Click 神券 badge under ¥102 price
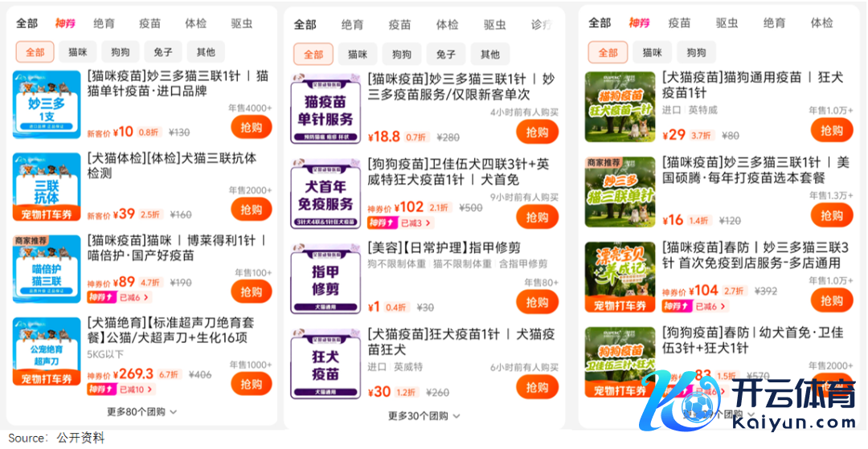This screenshot has width=868, height=449. pos(383,222)
